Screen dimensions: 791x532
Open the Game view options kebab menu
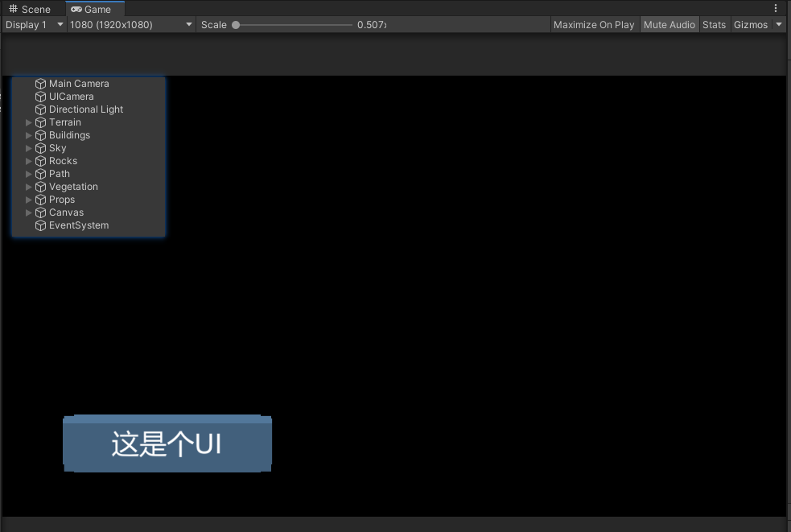click(775, 8)
